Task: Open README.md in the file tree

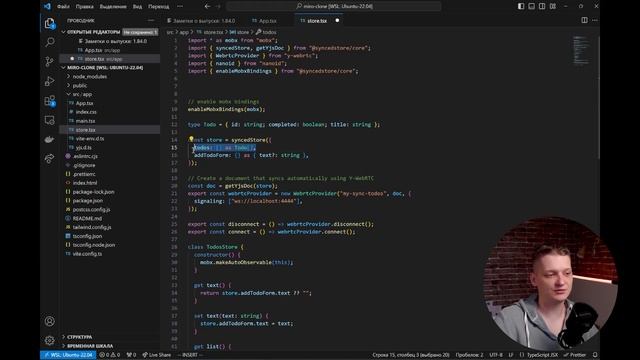Action: tap(87, 218)
